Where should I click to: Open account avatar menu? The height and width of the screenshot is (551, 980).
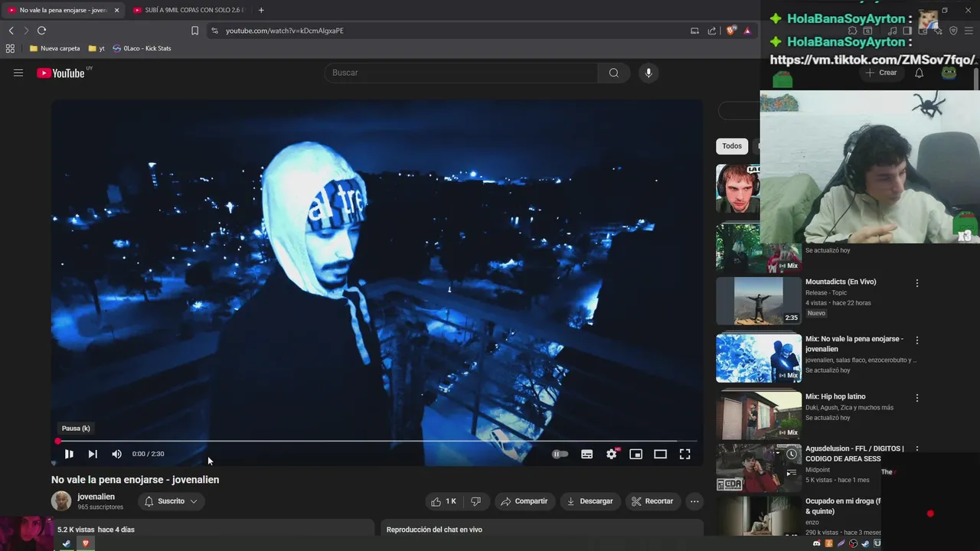(949, 73)
